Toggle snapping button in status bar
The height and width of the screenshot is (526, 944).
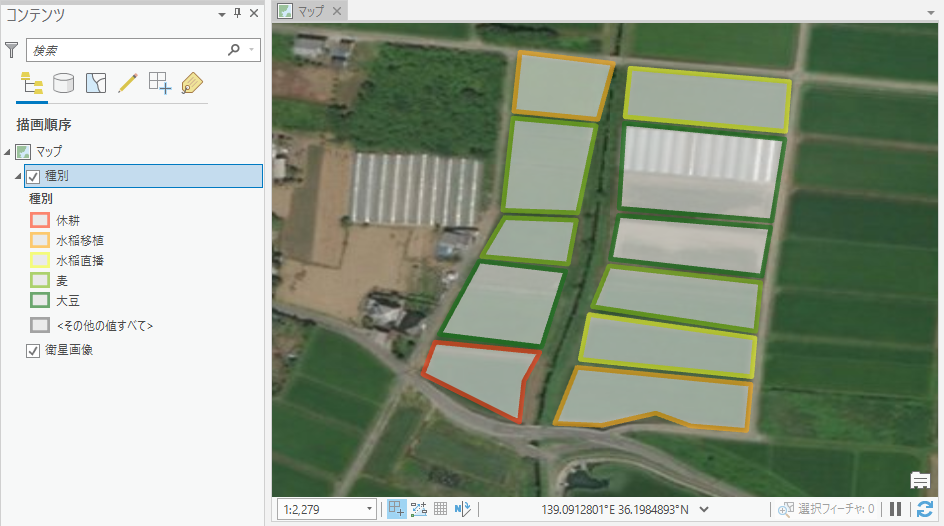click(x=397, y=509)
